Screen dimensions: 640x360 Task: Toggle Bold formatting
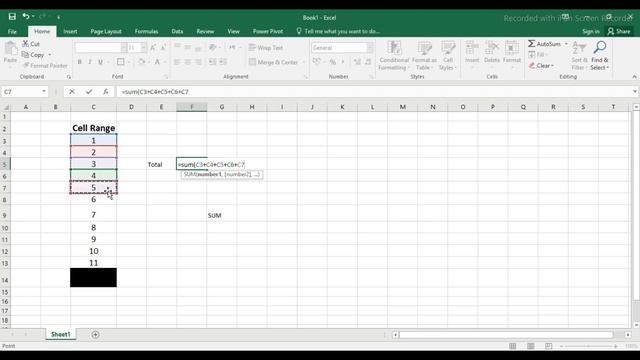click(80, 62)
